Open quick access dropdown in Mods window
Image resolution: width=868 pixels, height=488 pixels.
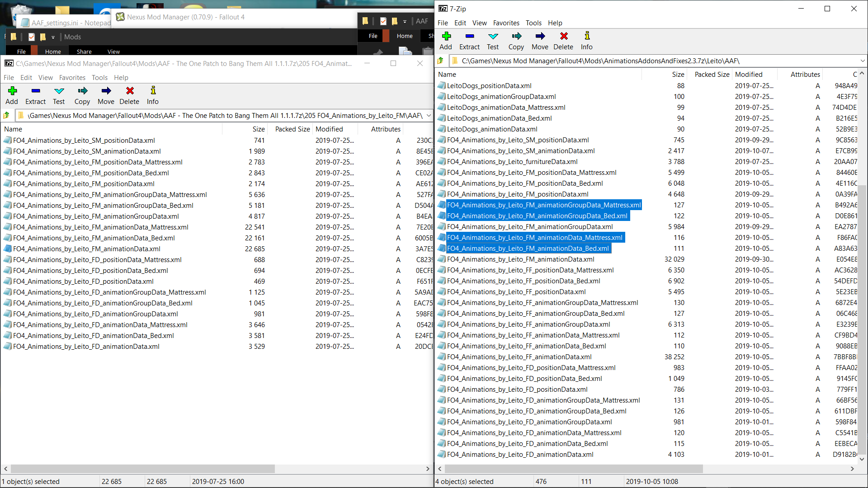click(53, 37)
